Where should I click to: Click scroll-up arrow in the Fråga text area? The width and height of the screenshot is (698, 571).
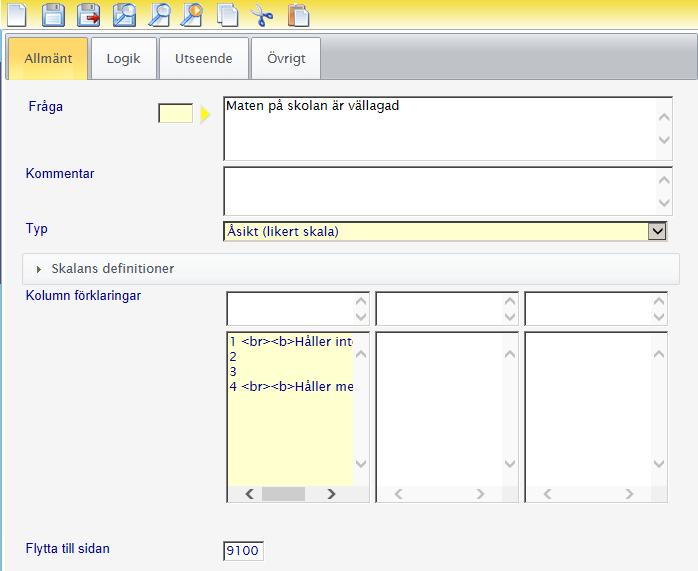(x=664, y=117)
